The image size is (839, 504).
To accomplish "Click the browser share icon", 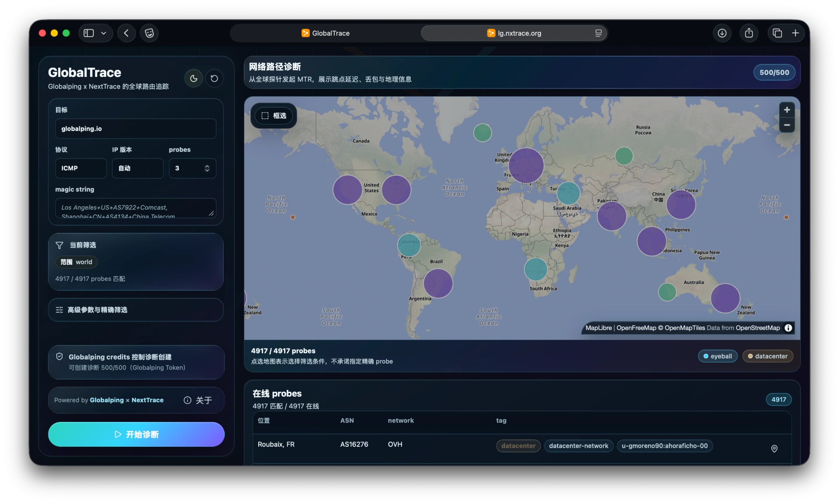I will point(749,33).
